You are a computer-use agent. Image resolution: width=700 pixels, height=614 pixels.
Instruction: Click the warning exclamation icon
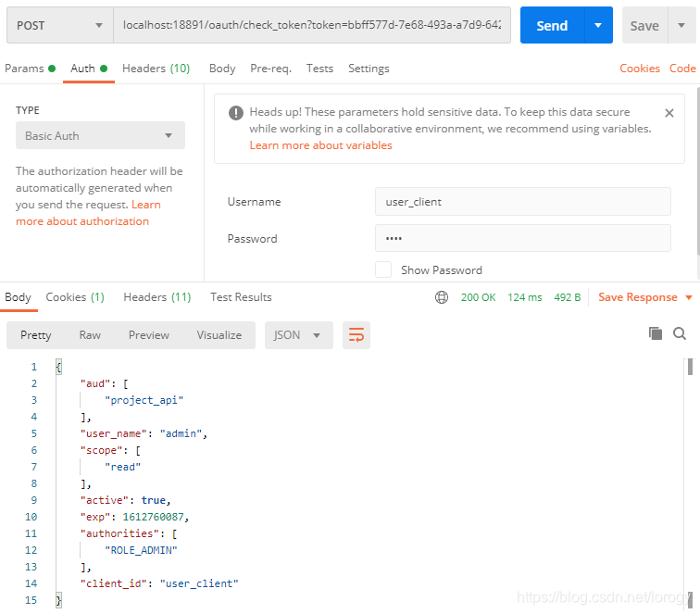point(236,113)
